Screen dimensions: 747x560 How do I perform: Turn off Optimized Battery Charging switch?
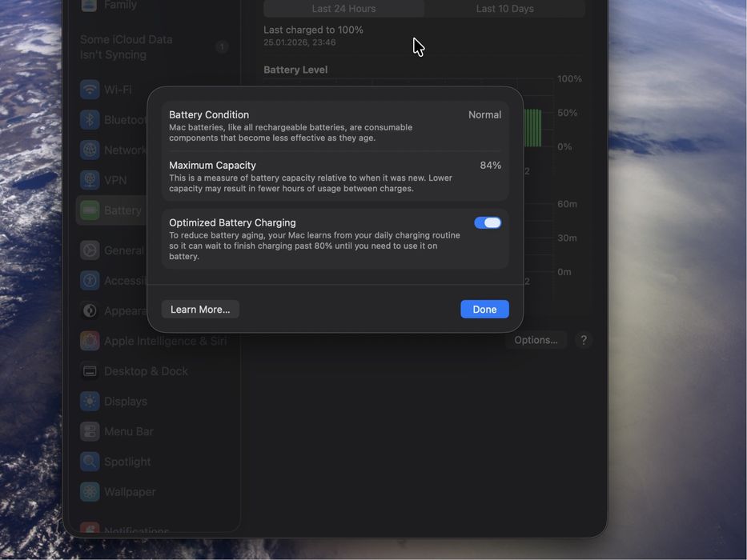[488, 223]
